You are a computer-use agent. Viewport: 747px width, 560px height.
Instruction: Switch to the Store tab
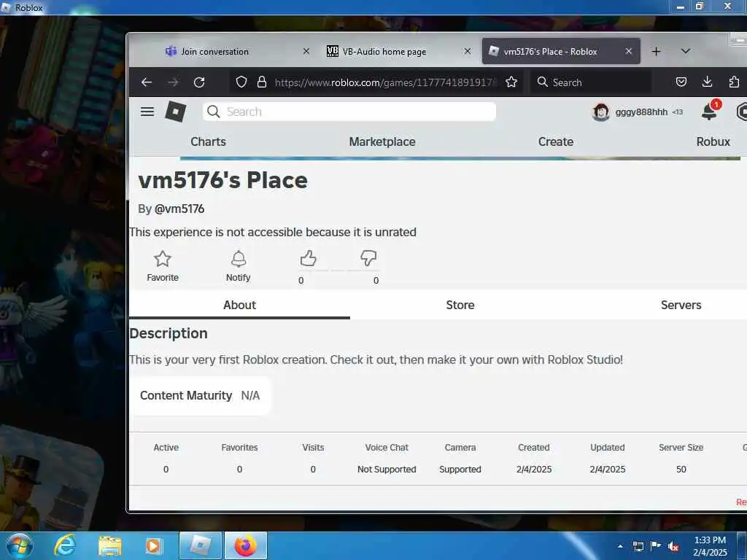coord(460,305)
